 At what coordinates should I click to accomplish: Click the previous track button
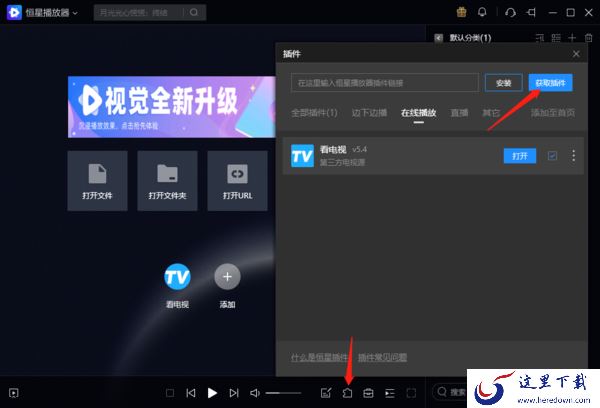(191, 393)
